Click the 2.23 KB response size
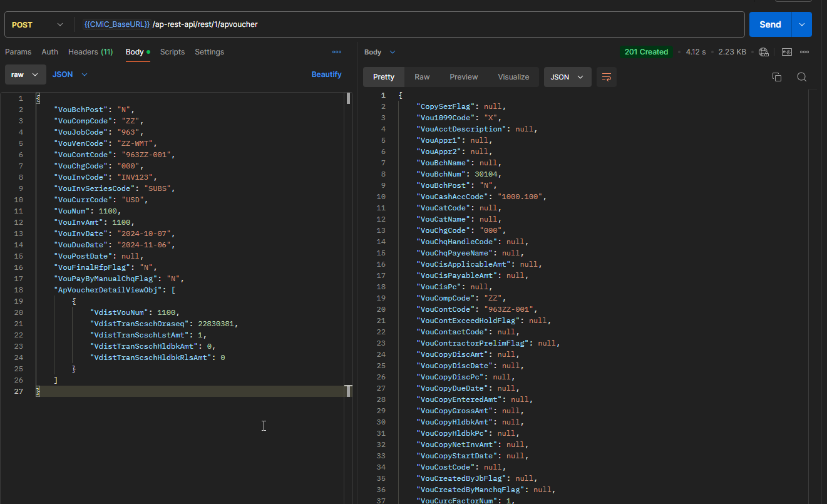The height and width of the screenshot is (504, 827). [x=732, y=52]
